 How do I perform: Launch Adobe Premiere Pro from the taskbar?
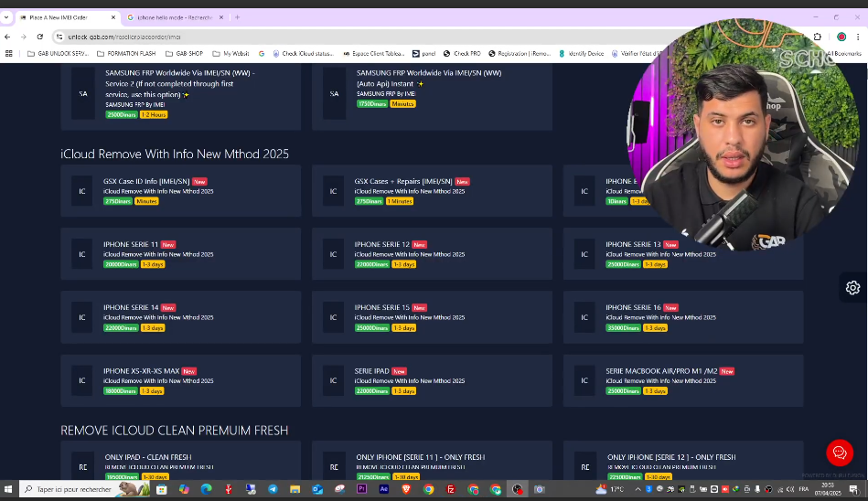tap(361, 489)
